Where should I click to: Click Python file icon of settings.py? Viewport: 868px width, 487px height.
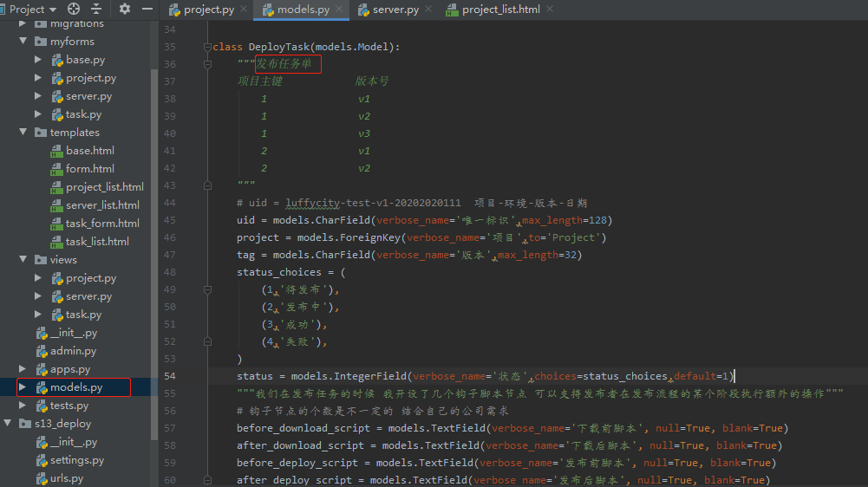point(42,460)
